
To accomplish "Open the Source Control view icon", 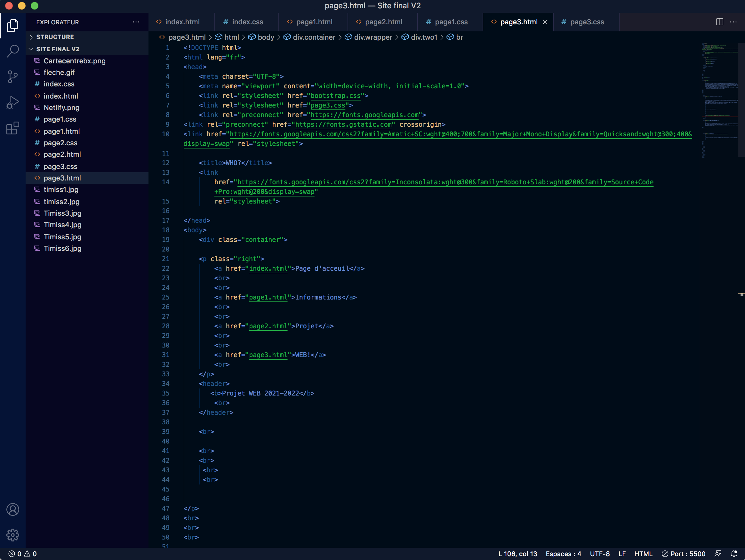I will (12, 77).
